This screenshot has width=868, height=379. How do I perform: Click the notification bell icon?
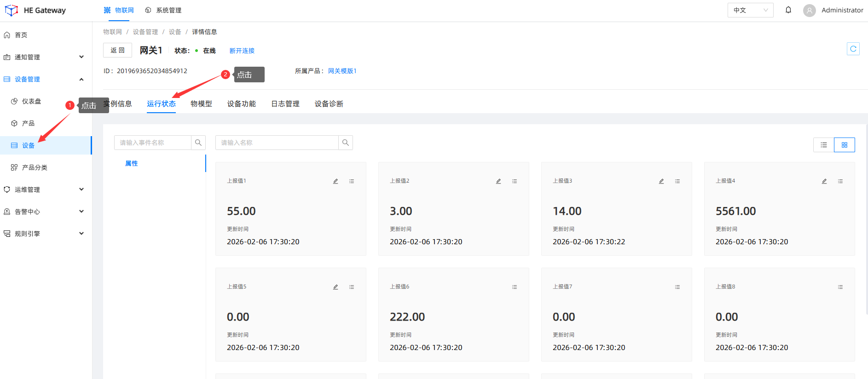788,10
